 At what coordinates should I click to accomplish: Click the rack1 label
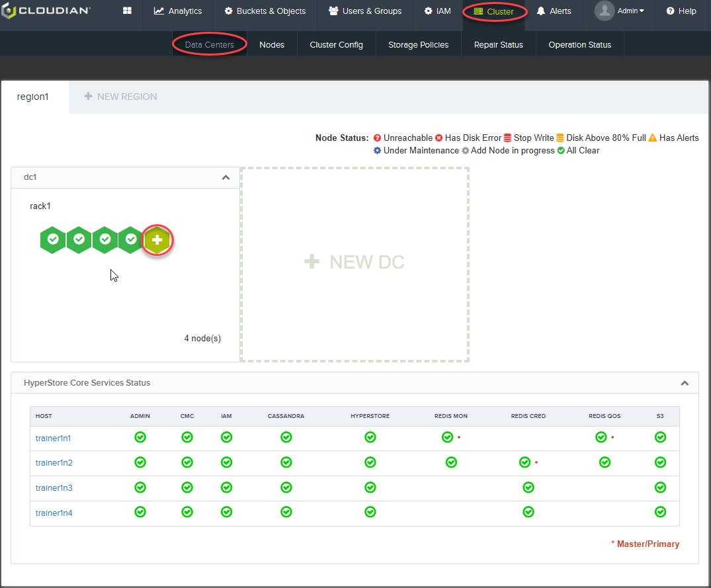[x=40, y=206]
